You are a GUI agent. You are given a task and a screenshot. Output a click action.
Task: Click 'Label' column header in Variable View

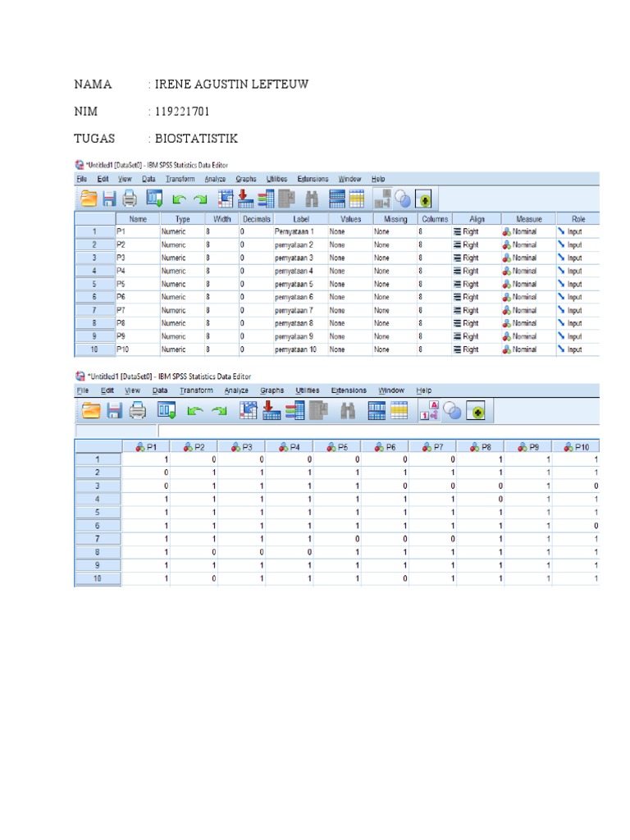(x=300, y=219)
